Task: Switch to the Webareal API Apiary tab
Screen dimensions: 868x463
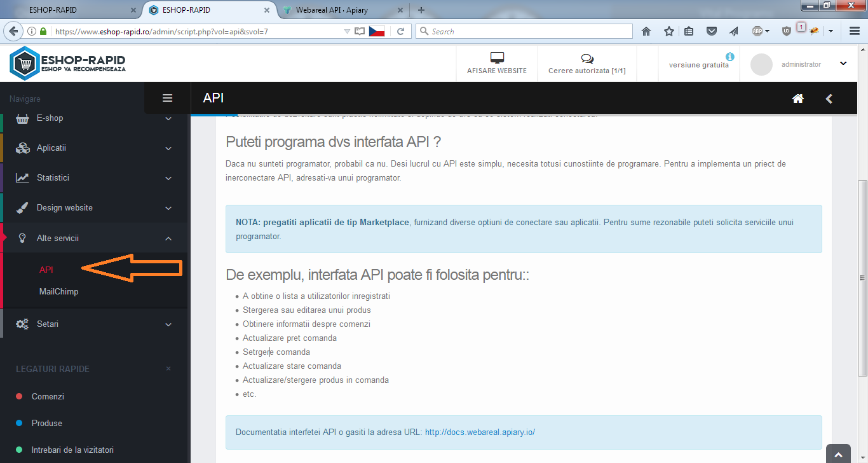Action: click(x=336, y=10)
